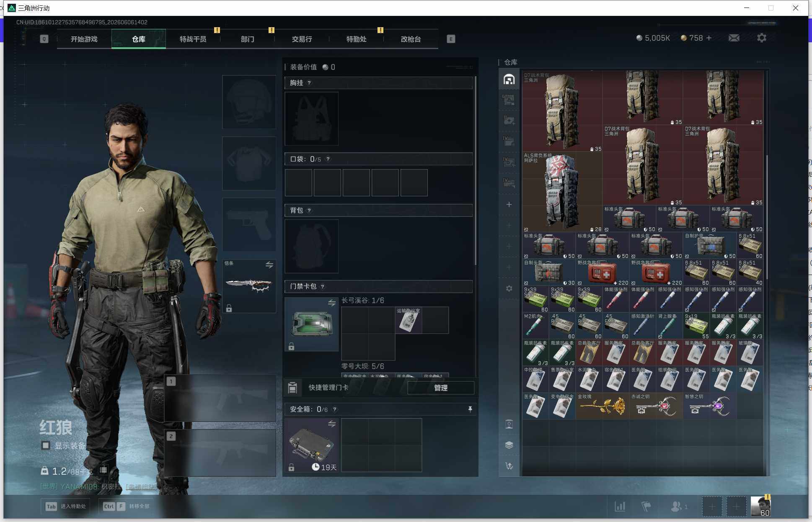Go to the 部门 tab
This screenshot has width=812, height=522.
coord(247,39)
